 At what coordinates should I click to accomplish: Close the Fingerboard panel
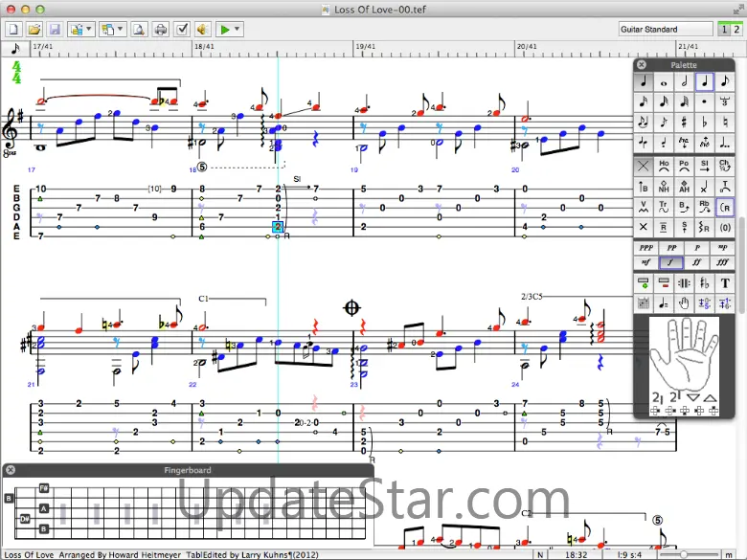[10, 470]
